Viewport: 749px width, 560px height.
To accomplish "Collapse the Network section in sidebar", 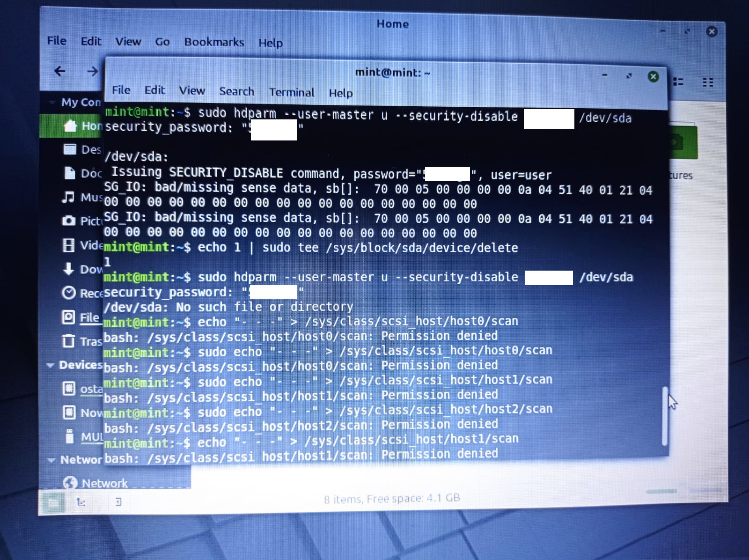I will (x=51, y=460).
